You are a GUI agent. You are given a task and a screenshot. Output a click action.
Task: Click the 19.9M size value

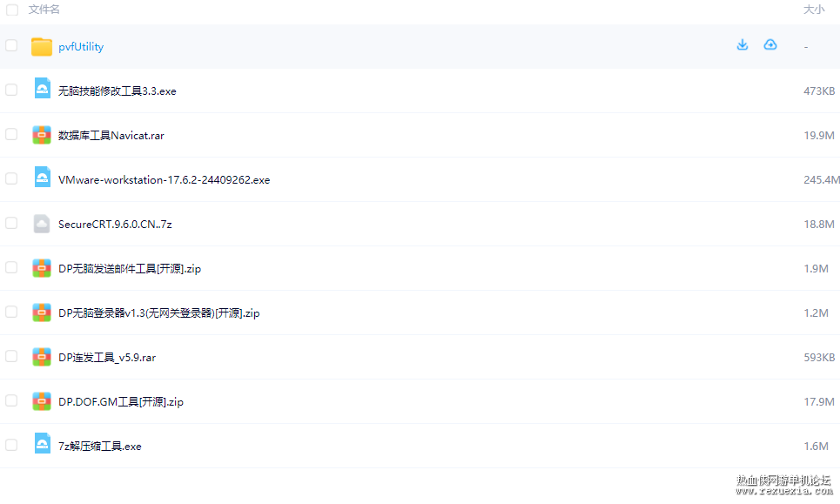pos(819,136)
